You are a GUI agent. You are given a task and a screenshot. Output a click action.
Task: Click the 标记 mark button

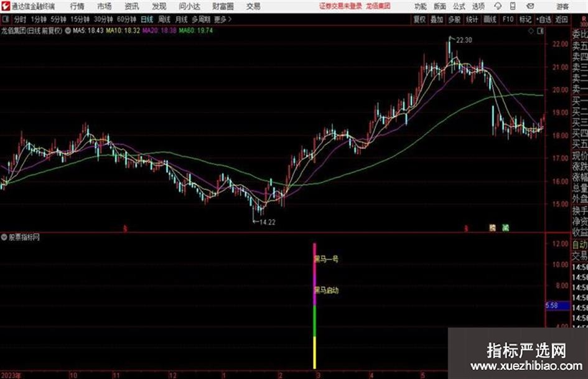(x=525, y=19)
